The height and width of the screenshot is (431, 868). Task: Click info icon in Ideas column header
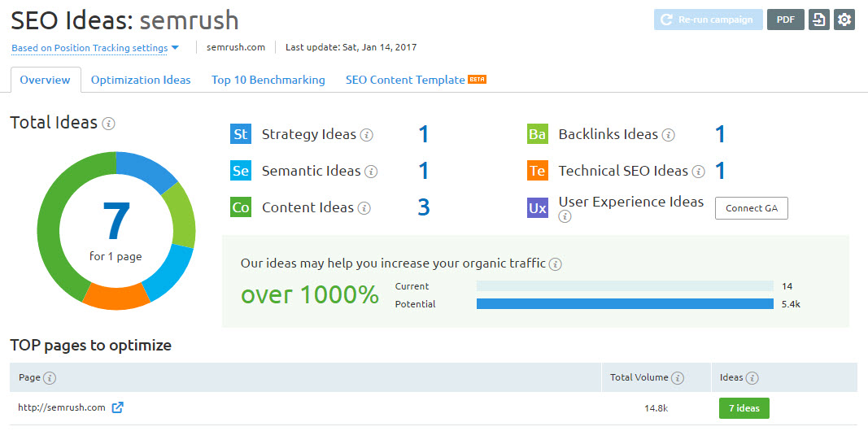click(x=752, y=378)
